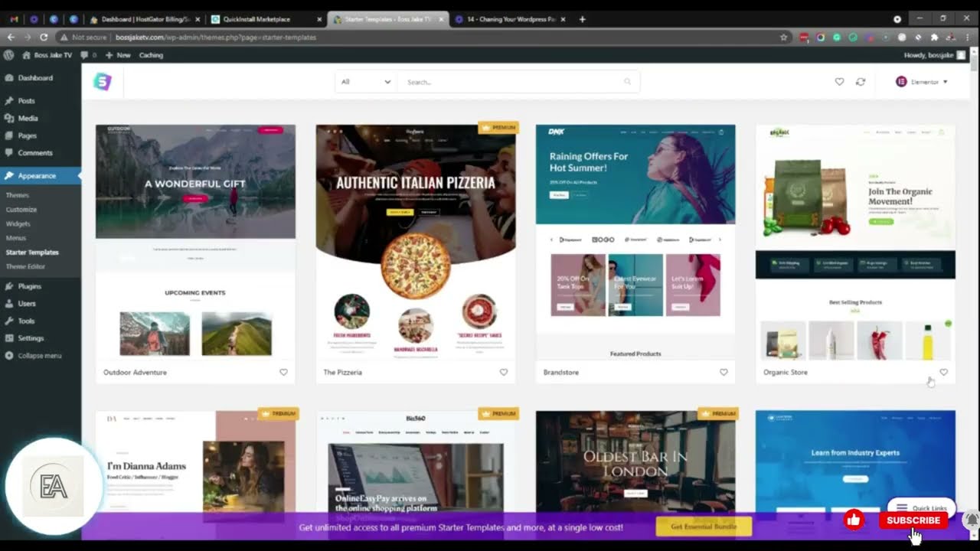Click the browser reload page icon
The height and width of the screenshot is (551, 980).
[x=44, y=37]
